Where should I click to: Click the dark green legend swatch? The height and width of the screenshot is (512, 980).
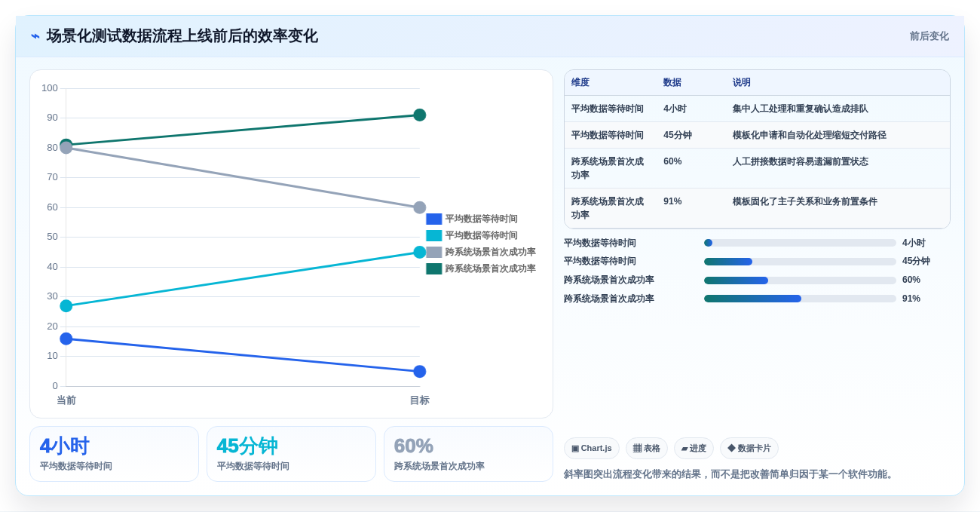click(434, 268)
